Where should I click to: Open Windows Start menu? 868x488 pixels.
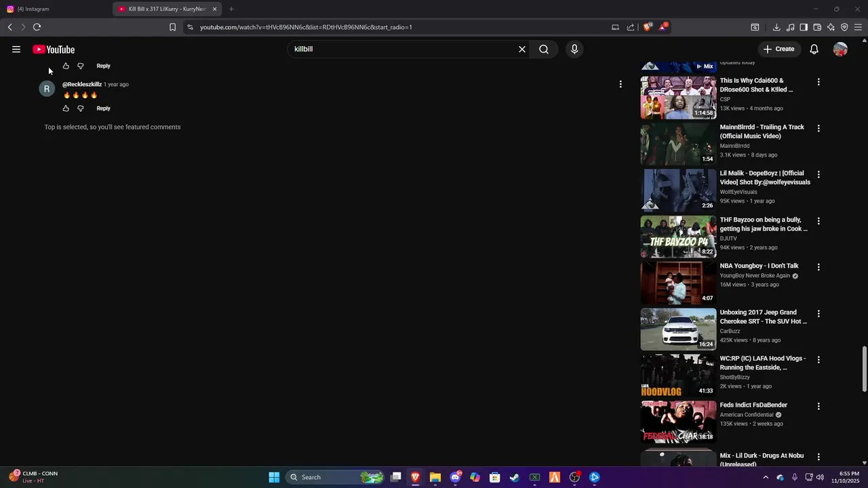point(274,477)
